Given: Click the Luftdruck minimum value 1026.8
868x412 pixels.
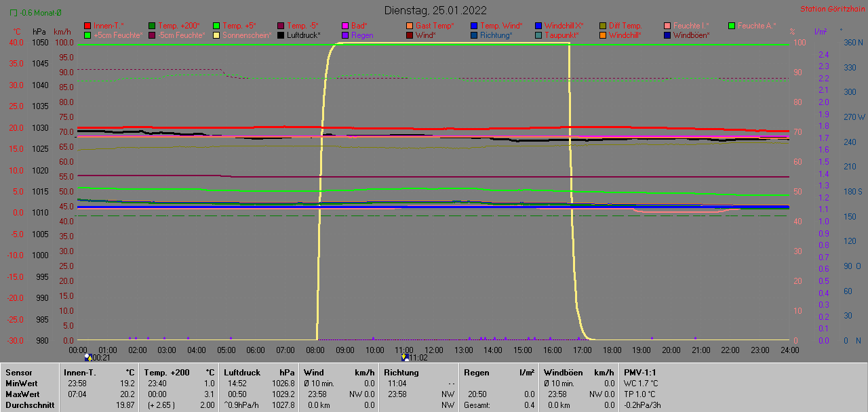Looking at the screenshot, I should 282,384.
